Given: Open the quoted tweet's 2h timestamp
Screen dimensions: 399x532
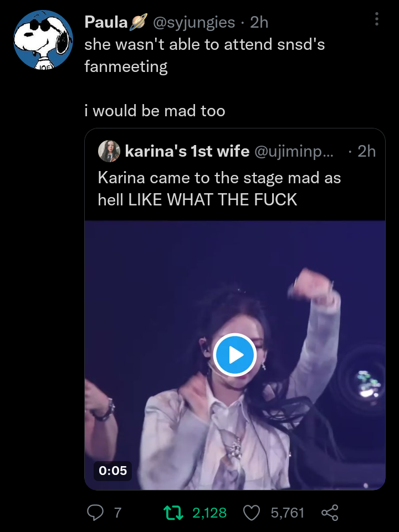Looking at the screenshot, I should tap(366, 151).
